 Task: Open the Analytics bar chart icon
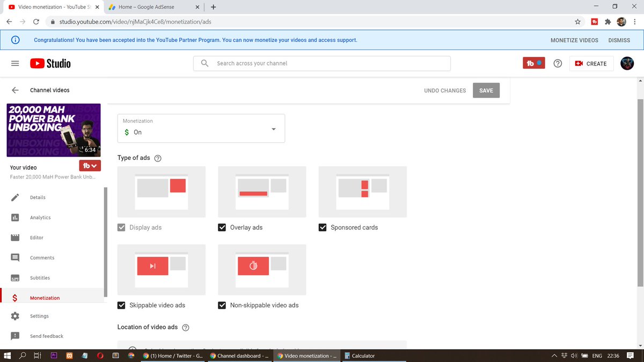click(x=15, y=217)
